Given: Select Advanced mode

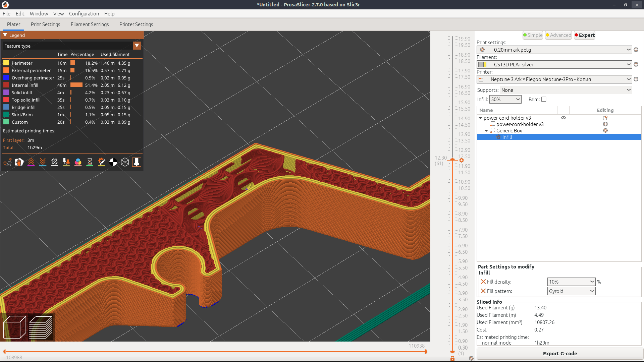Looking at the screenshot, I should coord(558,35).
